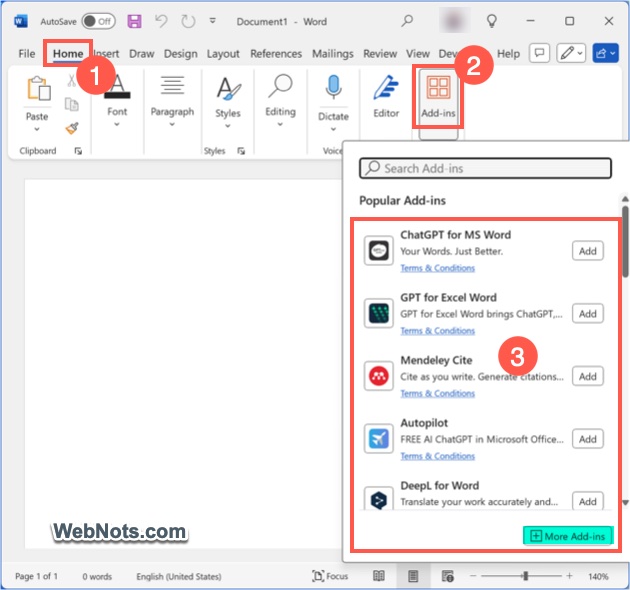Screen dimensions: 630x590
Task: Open the Editing mode pencil dropdown
Action: (x=571, y=53)
